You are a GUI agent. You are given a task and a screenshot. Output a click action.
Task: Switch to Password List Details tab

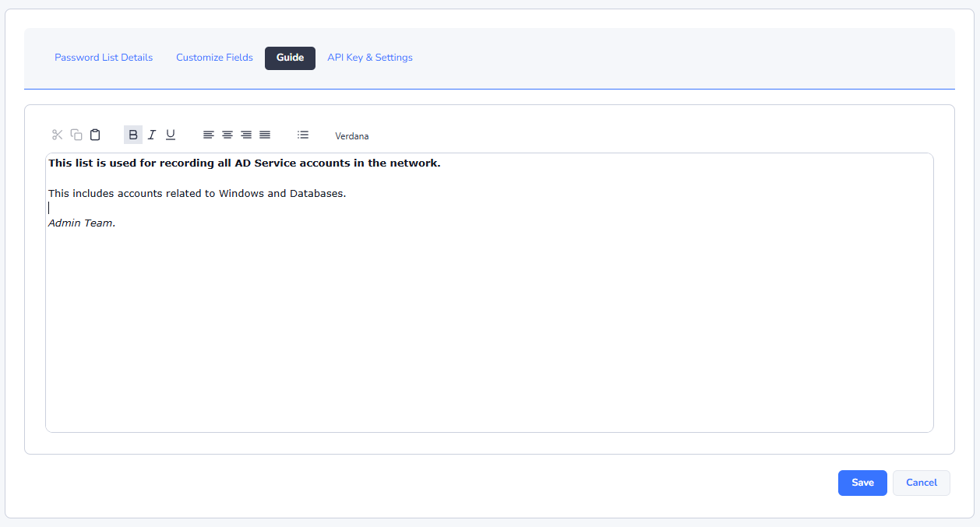[104, 58]
